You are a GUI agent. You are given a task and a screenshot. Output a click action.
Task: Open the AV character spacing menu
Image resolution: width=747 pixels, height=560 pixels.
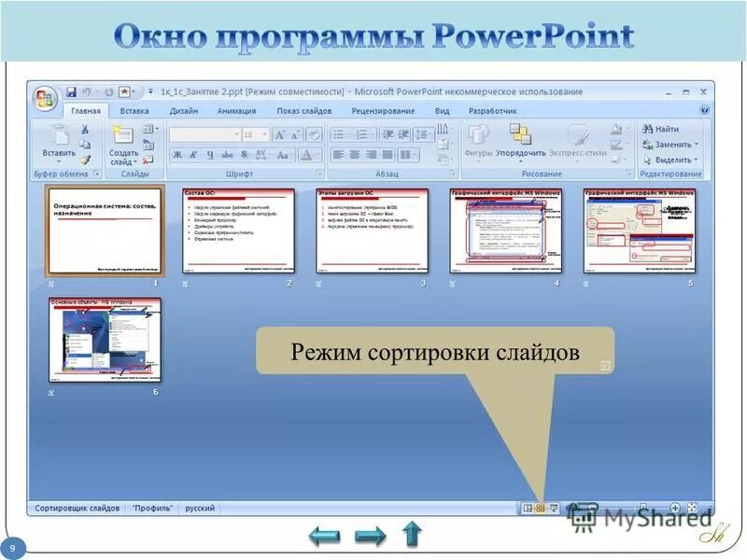tap(261, 155)
